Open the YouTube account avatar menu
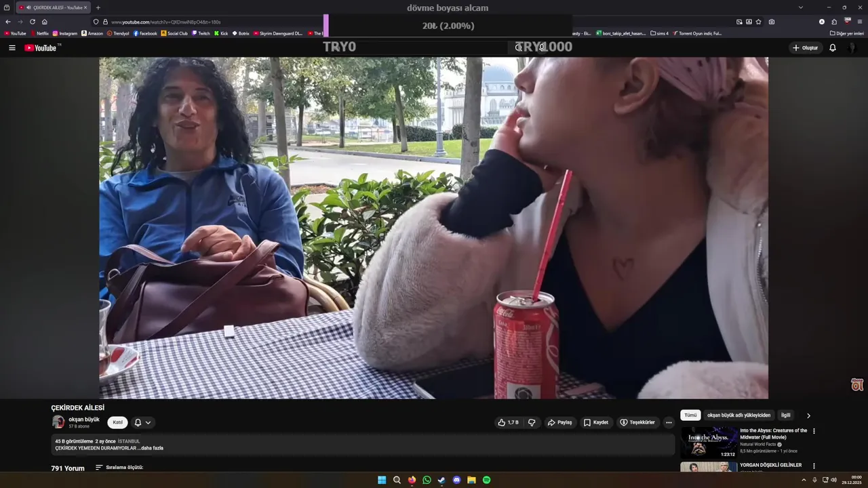This screenshot has width=868, height=488. 852,48
